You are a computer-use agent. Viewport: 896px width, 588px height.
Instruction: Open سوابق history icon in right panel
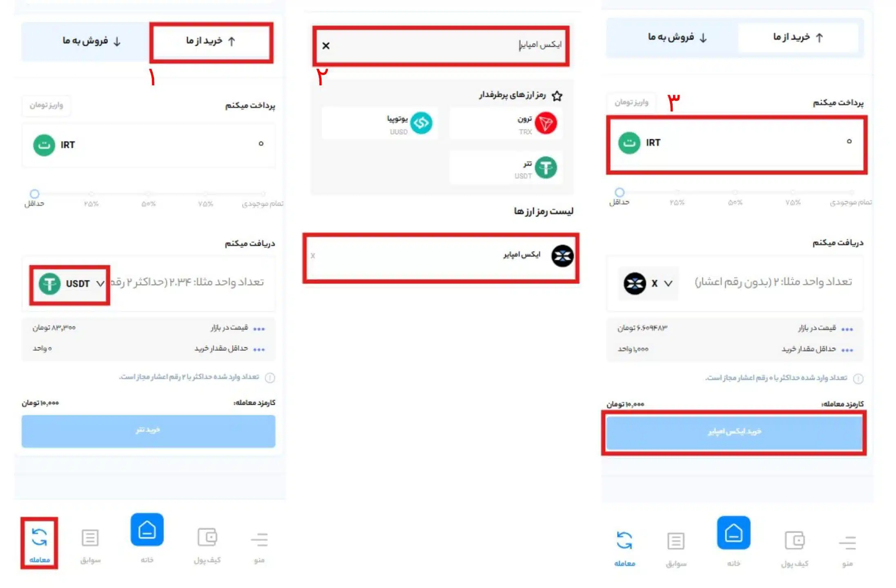tap(676, 541)
